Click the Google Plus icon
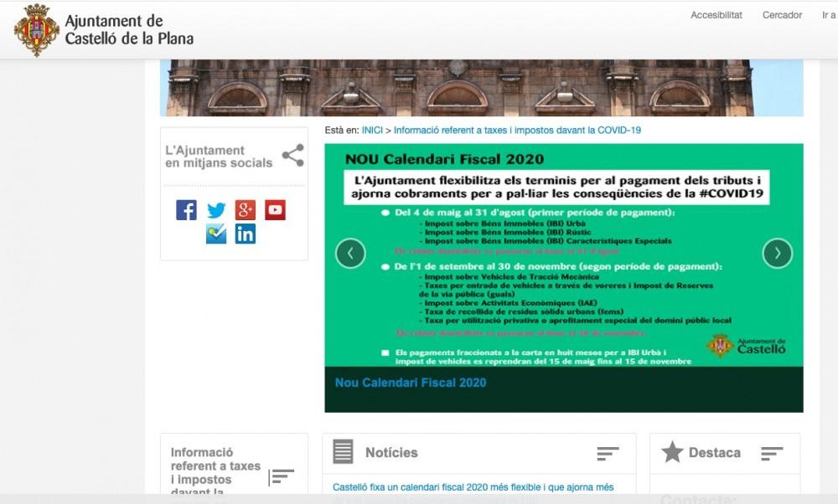 tap(246, 210)
